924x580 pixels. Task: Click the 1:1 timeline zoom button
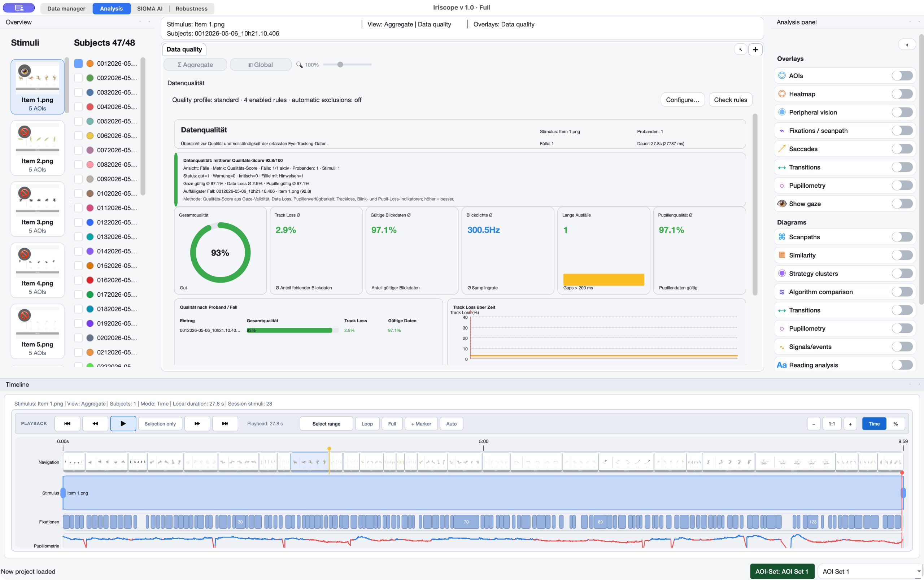[832, 423]
